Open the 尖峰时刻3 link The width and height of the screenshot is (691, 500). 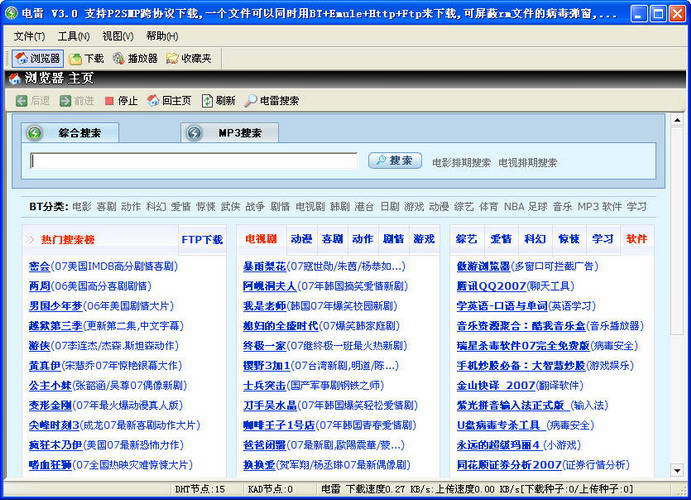[54, 425]
